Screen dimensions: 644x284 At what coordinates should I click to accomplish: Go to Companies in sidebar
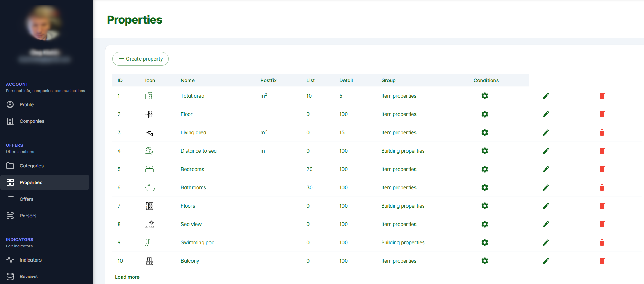click(45, 121)
